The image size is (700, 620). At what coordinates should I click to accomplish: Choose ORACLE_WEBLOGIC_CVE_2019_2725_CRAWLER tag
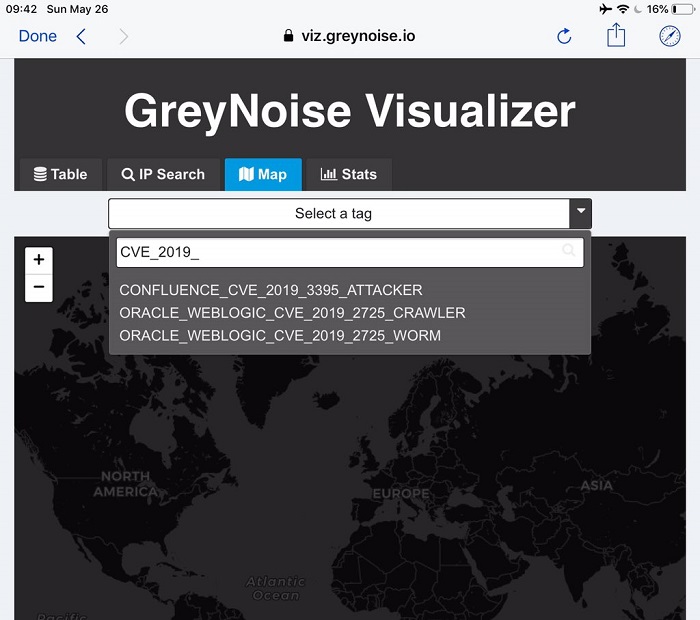pos(292,313)
